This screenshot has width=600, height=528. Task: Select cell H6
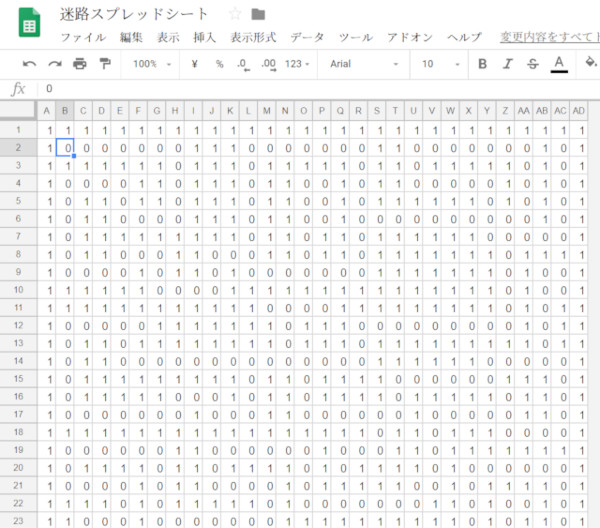(x=175, y=219)
